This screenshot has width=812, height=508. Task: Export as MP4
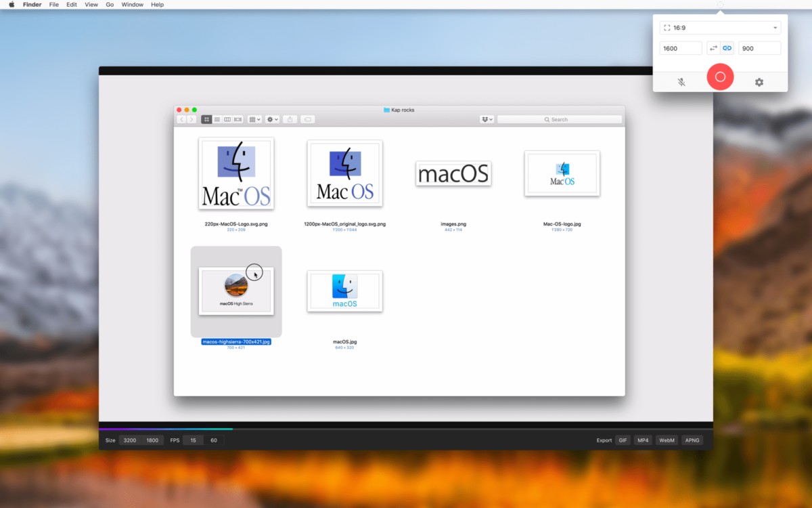click(644, 440)
